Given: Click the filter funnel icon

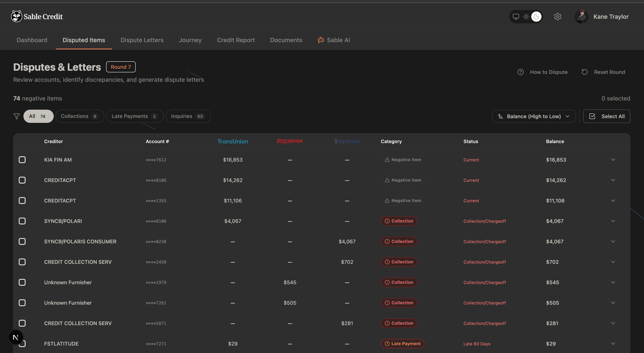Looking at the screenshot, I should pyautogui.click(x=16, y=116).
